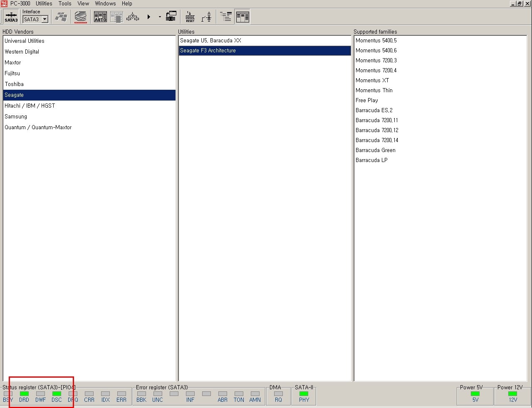The height and width of the screenshot is (408, 532).
Task: Select Seagate vendor row
Action: point(89,95)
